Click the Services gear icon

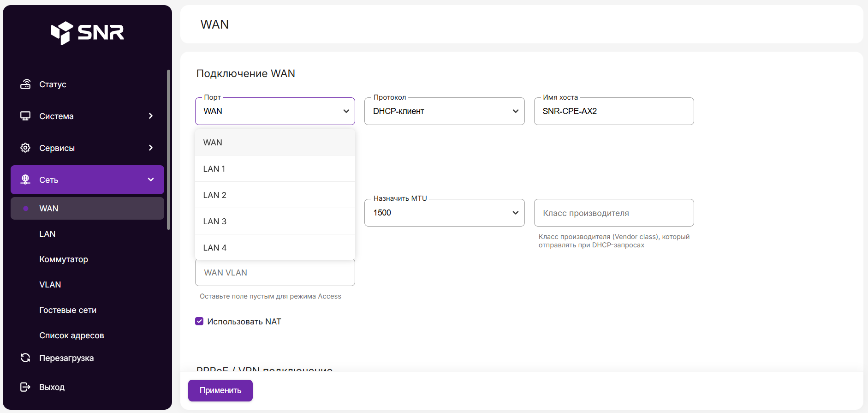pyautogui.click(x=25, y=148)
